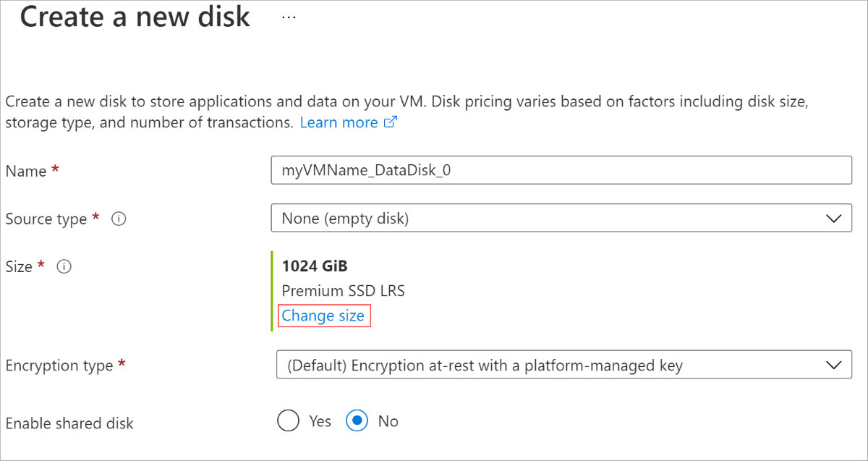Viewport: 868px width, 461px height.
Task: Click the platform-managed key encryption field
Action: (x=485, y=365)
